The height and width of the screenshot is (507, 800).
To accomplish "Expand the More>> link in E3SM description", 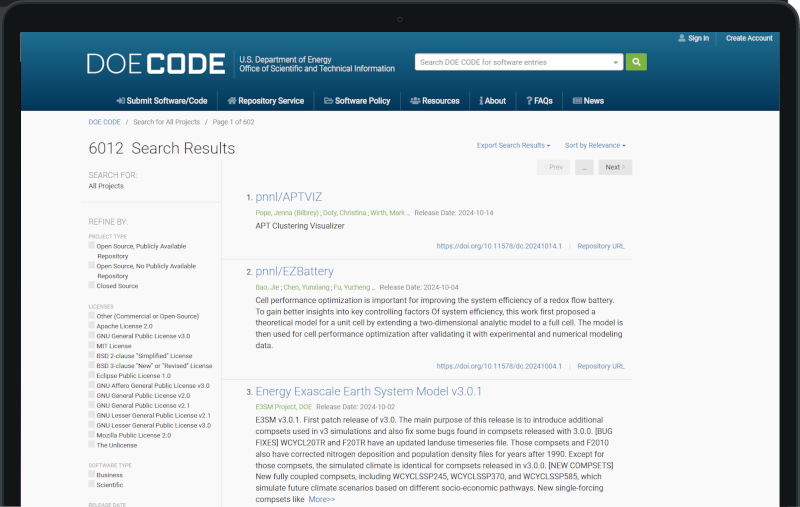I will [x=321, y=499].
